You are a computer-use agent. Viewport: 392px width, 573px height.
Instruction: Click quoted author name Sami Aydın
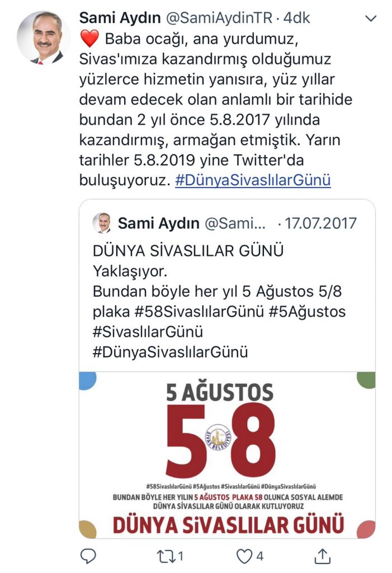coord(159,223)
